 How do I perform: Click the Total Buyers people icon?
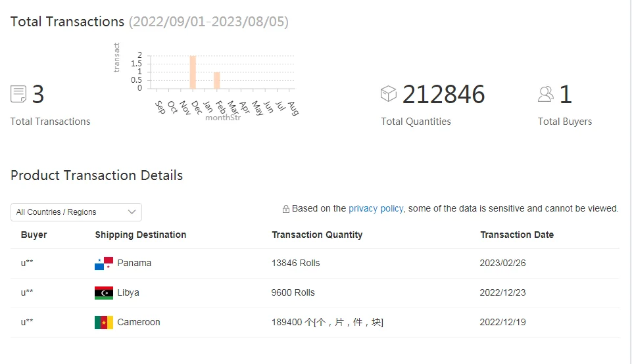546,94
